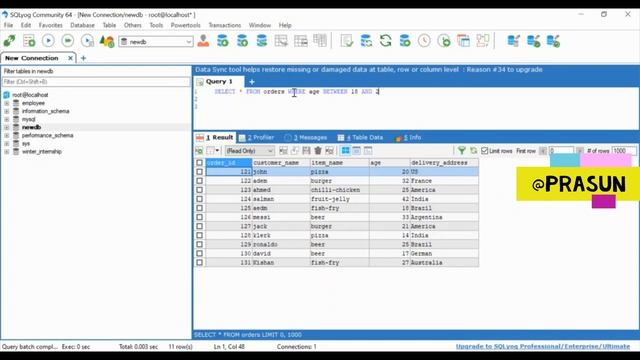Expand the information_schema node
This screenshot has height=360, width=640.
[x=7, y=111]
